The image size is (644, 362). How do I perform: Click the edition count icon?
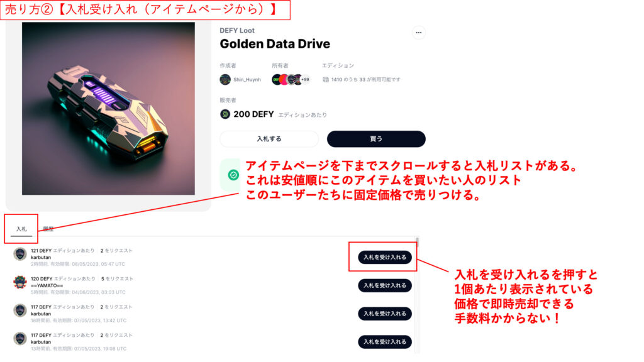pyautogui.click(x=326, y=80)
